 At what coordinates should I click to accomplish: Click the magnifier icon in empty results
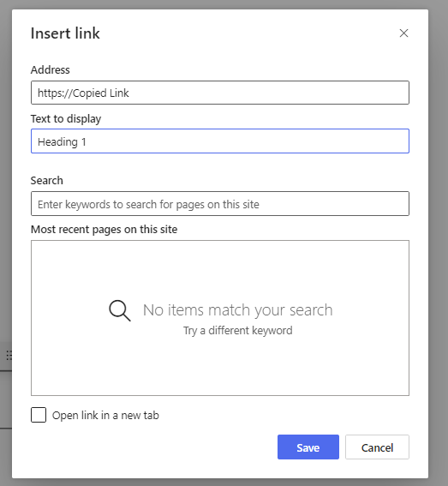point(120,310)
